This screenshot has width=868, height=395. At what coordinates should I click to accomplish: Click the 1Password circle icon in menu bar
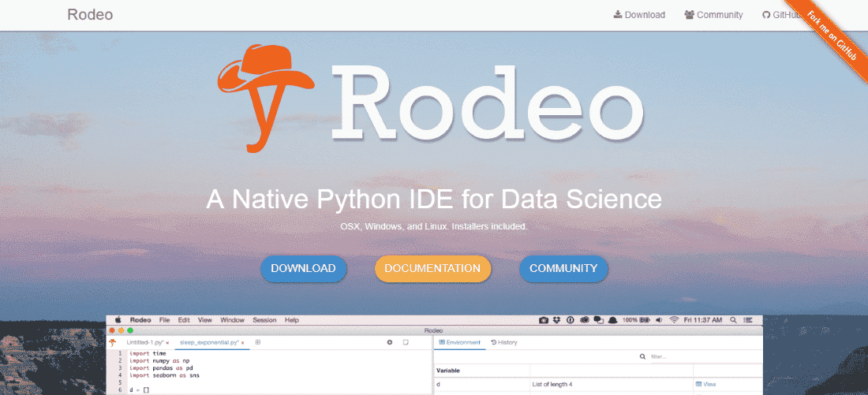pos(571,320)
